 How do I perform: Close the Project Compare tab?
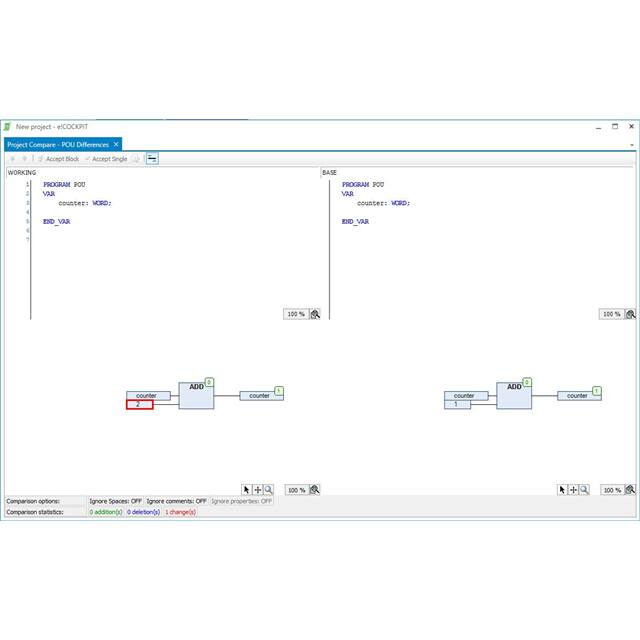click(x=116, y=145)
